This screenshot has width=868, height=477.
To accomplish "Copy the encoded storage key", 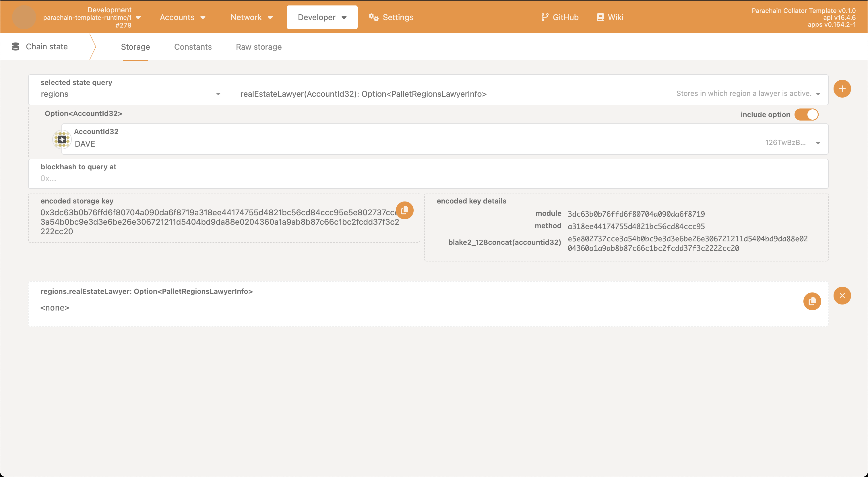I will click(x=404, y=211).
